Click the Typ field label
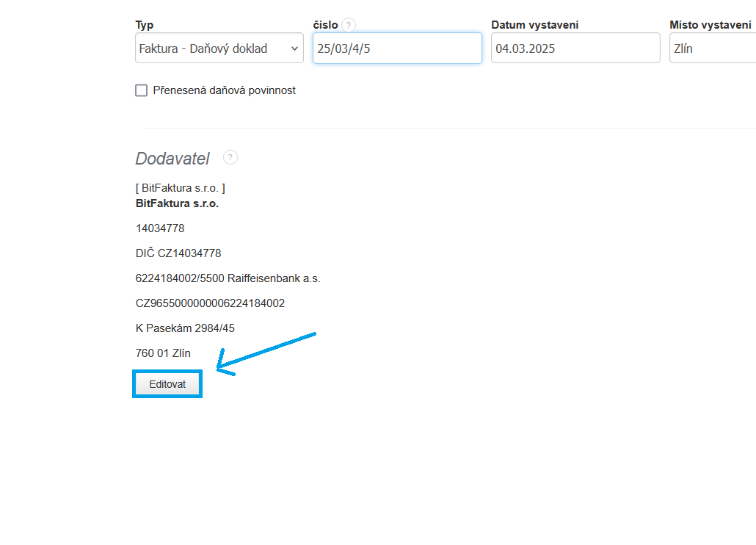This screenshot has height=545, width=756. pyautogui.click(x=145, y=25)
